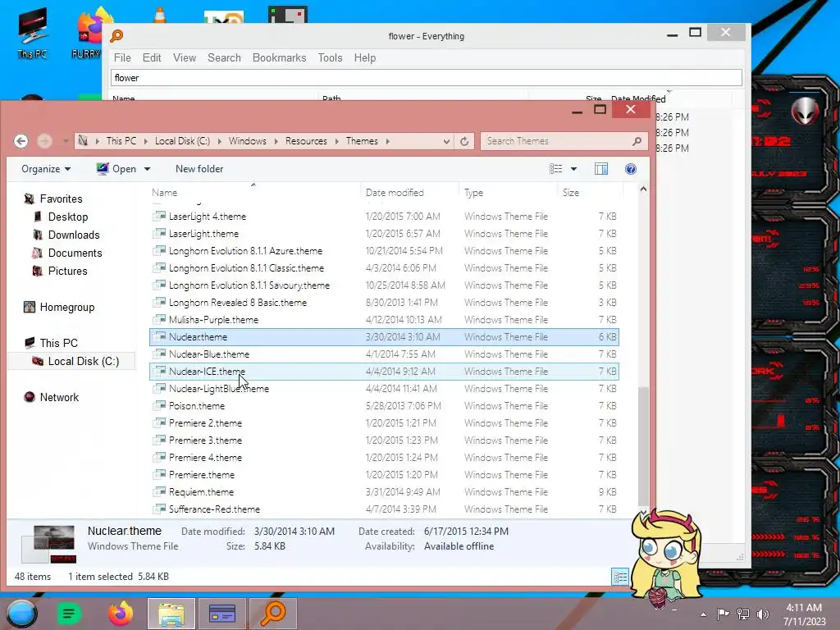Select Pictures in navigation pane
Viewport: 840px width, 630px height.
(67, 271)
